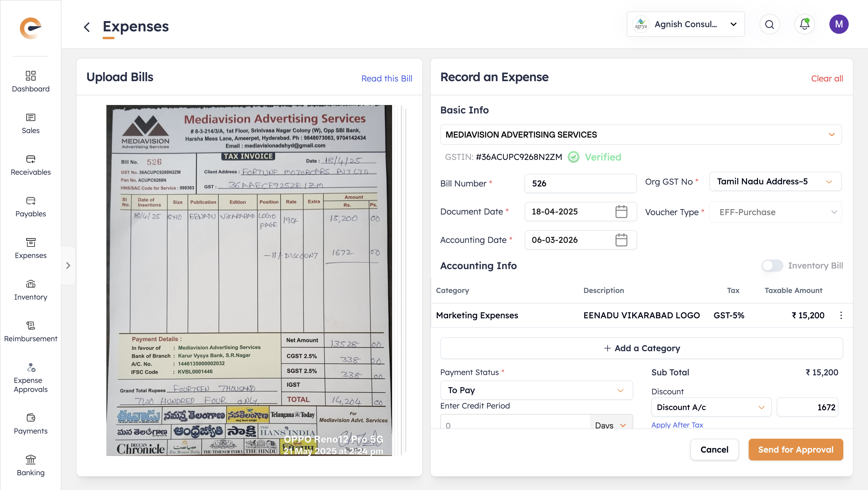868x490 pixels.
Task: Click the Read this Bill link
Action: click(386, 78)
